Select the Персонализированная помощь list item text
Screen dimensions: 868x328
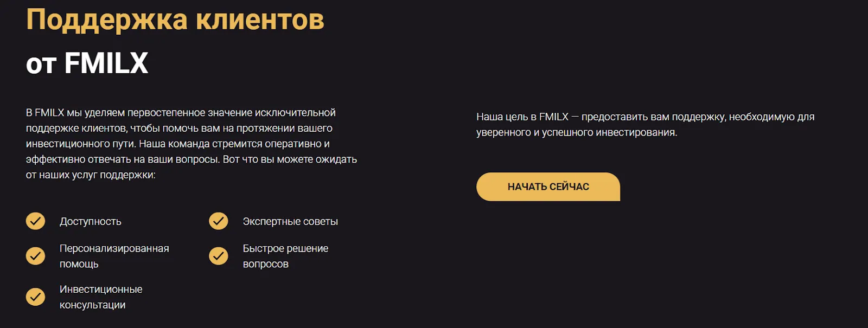point(114,256)
